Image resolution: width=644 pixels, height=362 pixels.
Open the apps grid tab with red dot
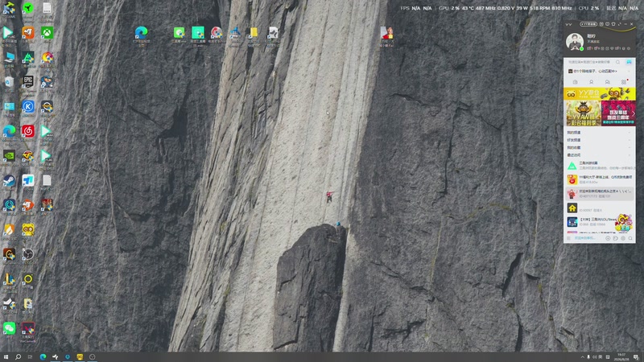pos(624,82)
